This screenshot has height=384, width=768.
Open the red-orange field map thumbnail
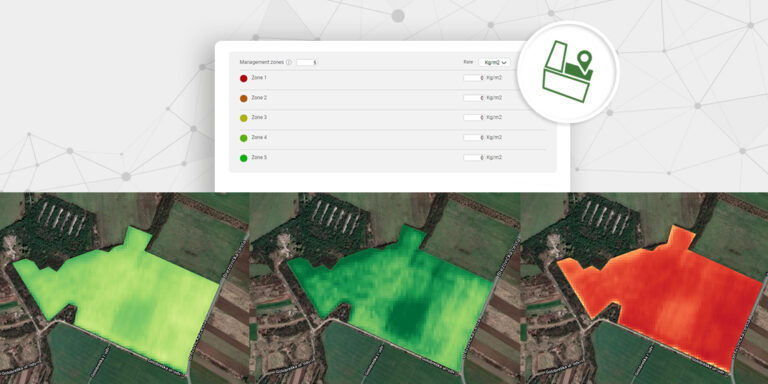point(644,288)
